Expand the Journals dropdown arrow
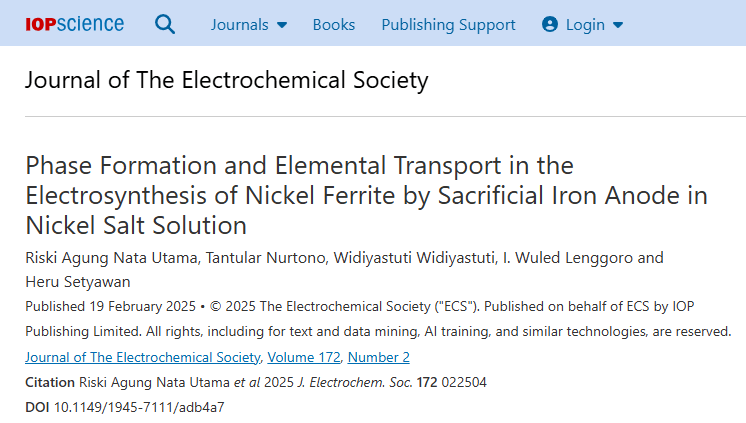This screenshot has width=746, height=423. pos(282,25)
